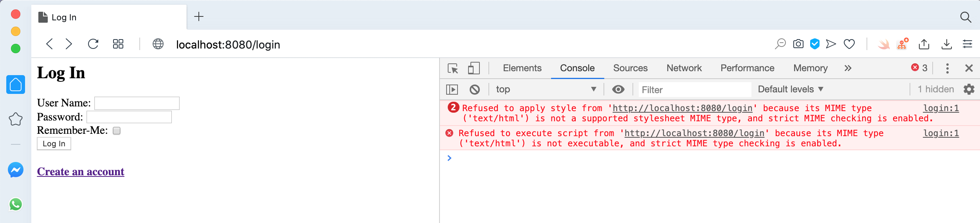
Task: Click the home icon in the sidebar
Action: point(16,85)
